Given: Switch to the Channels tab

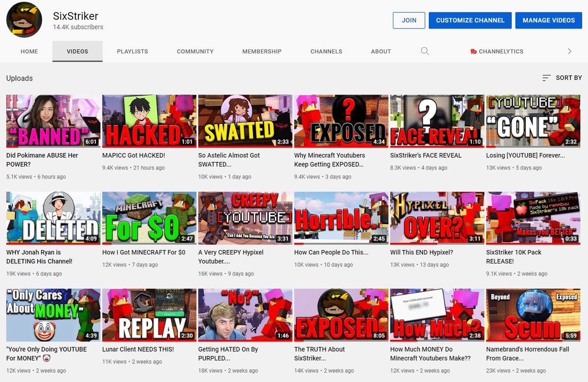Looking at the screenshot, I should (x=326, y=51).
